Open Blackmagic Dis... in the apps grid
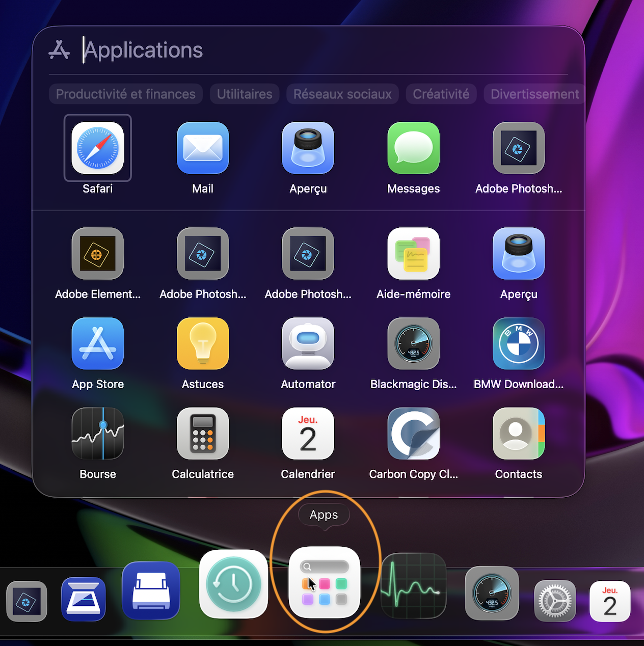Screen dimensions: 644x646 click(413, 344)
